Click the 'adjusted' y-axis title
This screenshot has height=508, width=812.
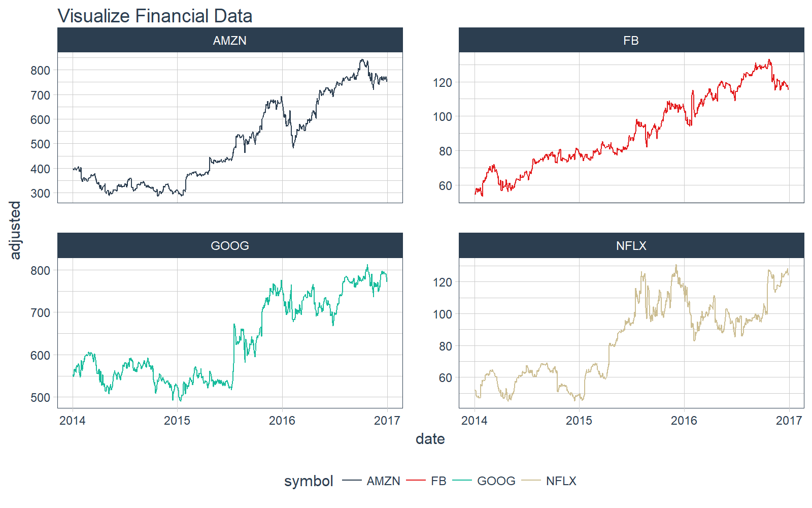[x=15, y=230]
